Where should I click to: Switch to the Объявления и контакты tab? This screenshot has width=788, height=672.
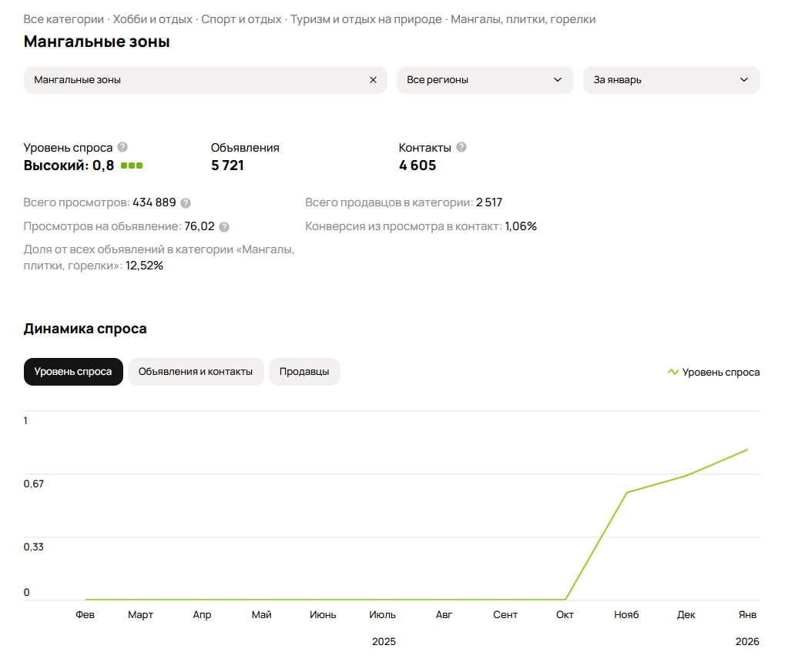coord(196,372)
